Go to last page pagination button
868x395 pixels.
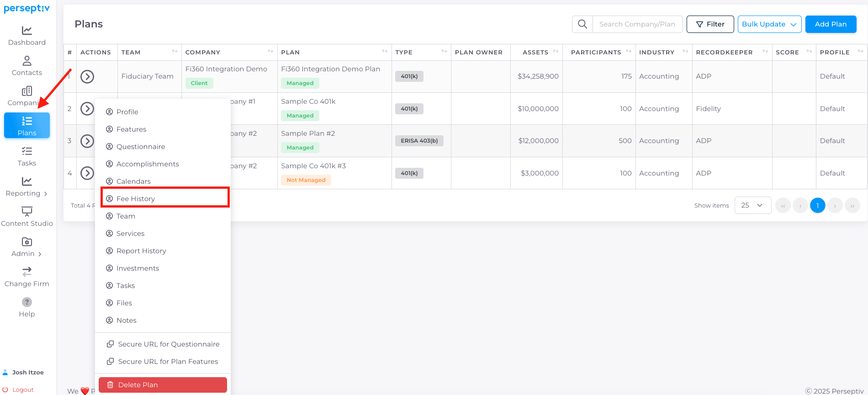pyautogui.click(x=852, y=205)
